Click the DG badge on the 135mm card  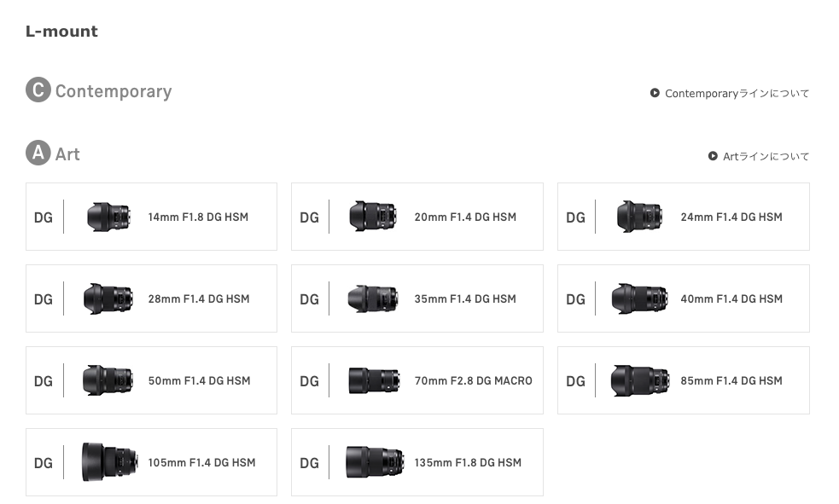[x=309, y=463]
